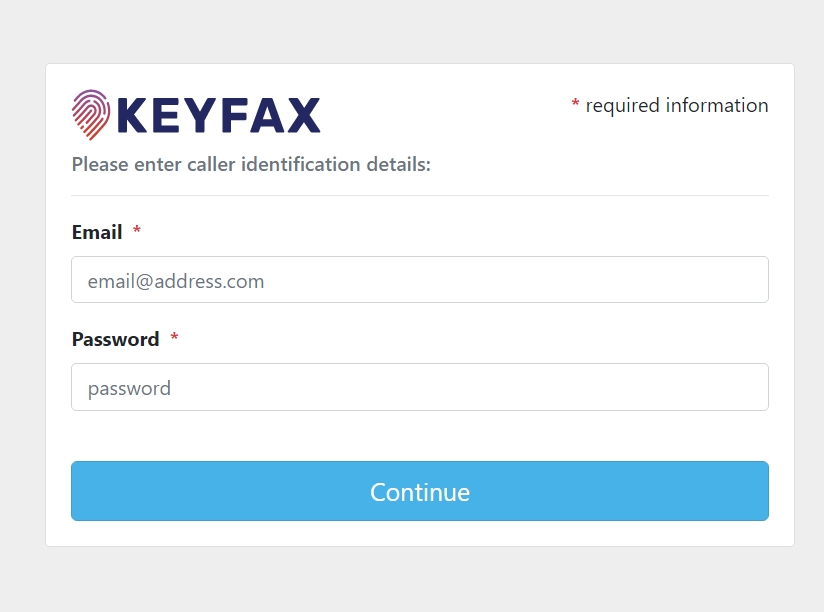
Task: Click the Keyfax fingerprint logo icon
Action: coord(91,114)
